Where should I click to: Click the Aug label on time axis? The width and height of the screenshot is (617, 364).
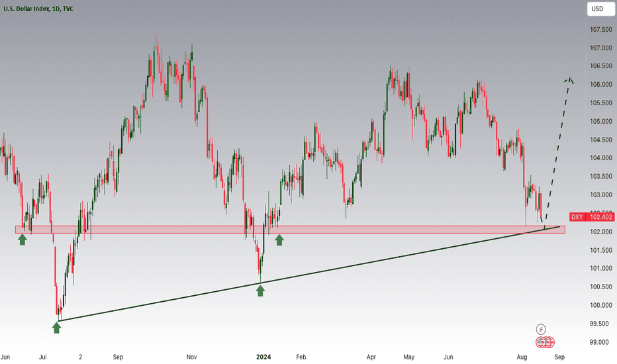522,357
